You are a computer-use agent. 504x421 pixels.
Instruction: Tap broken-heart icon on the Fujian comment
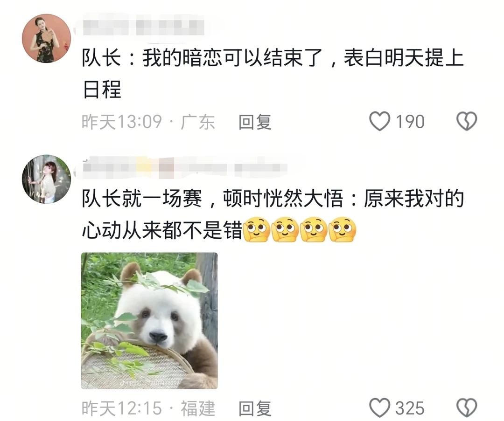(467, 408)
